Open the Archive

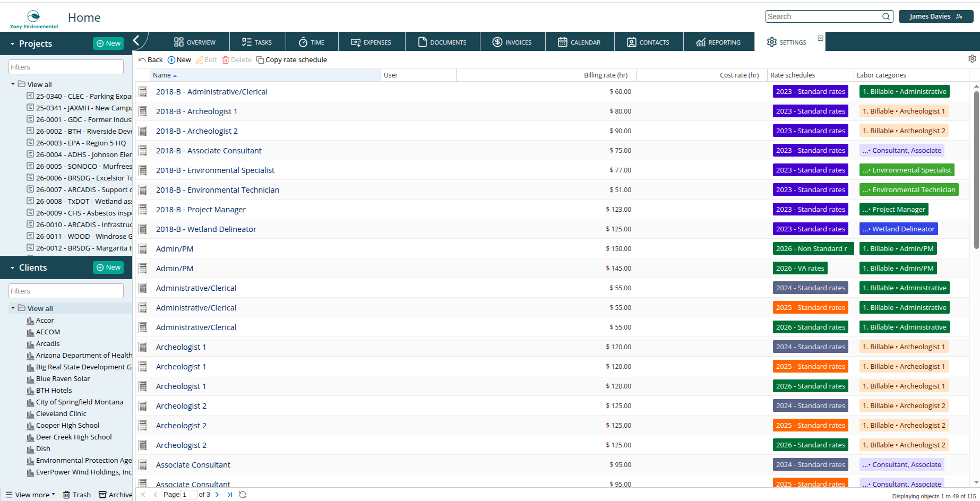click(116, 495)
